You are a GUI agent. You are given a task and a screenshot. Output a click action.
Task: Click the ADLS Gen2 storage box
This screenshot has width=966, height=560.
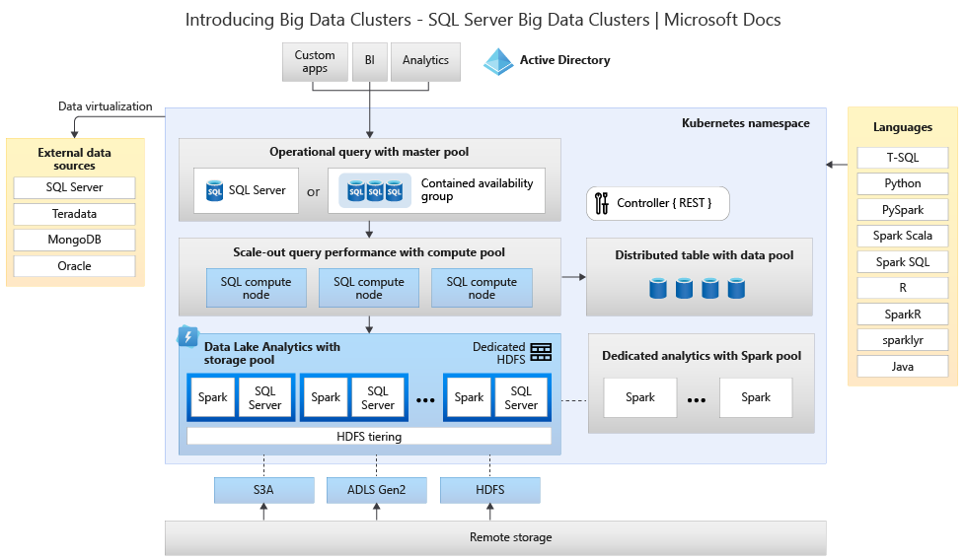tap(376, 490)
